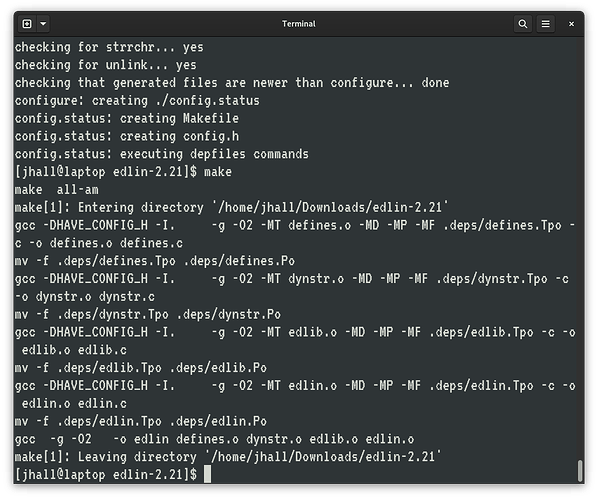The height and width of the screenshot is (499, 598).
Task: Click the 'mv -f .deps/defines.Tpo' line
Action: click(x=154, y=261)
